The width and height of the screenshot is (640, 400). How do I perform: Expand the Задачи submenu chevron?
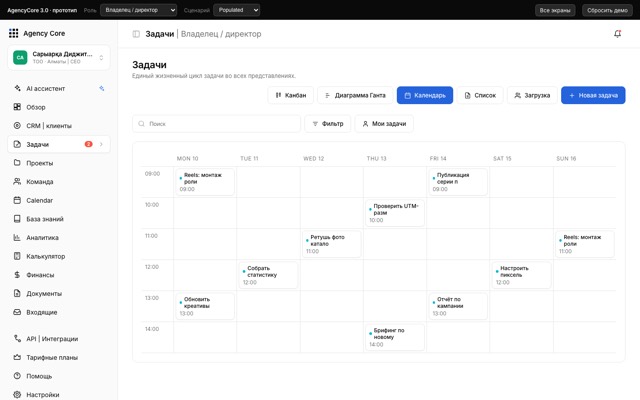pos(101,144)
